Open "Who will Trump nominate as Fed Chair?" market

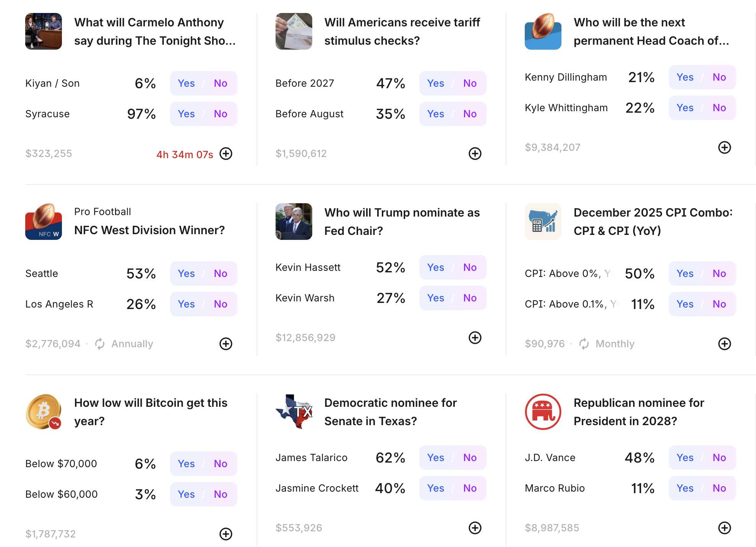pyautogui.click(x=402, y=222)
